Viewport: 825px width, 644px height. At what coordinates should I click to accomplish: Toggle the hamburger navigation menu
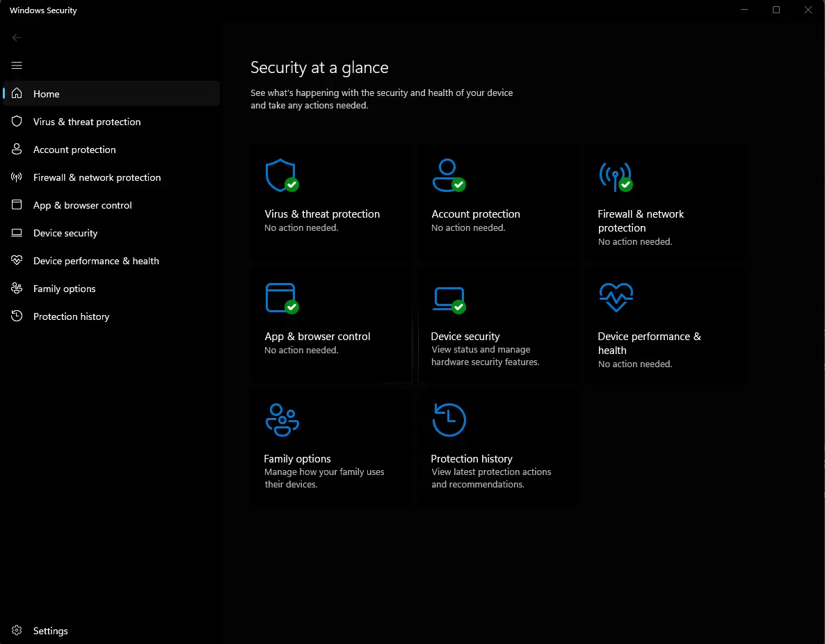[17, 65]
